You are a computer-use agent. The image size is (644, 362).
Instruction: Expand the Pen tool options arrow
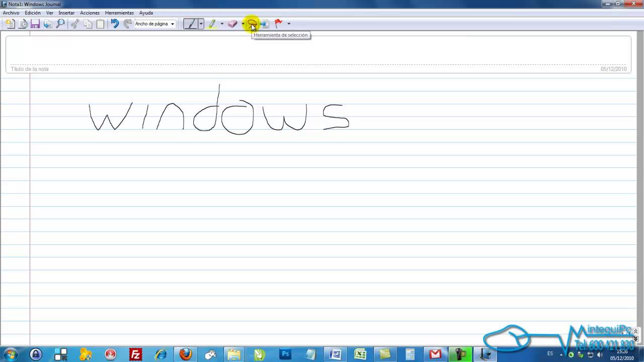(201, 24)
